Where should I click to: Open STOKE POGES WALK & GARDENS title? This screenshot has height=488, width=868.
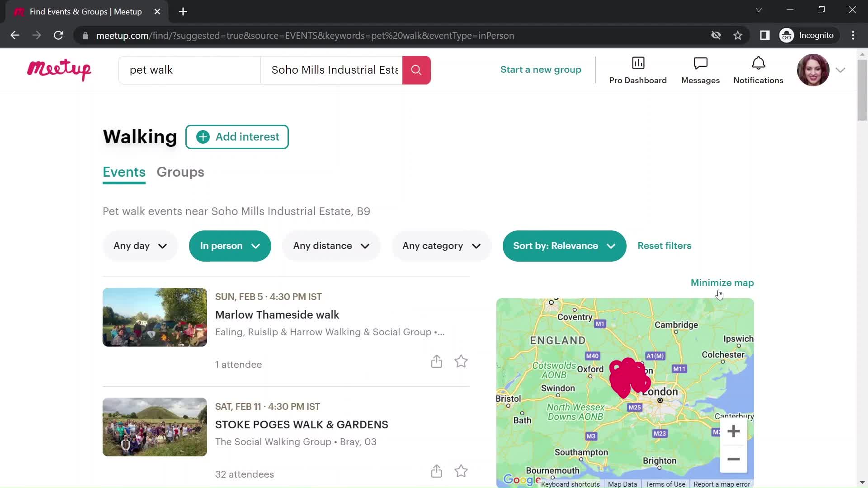click(x=302, y=425)
